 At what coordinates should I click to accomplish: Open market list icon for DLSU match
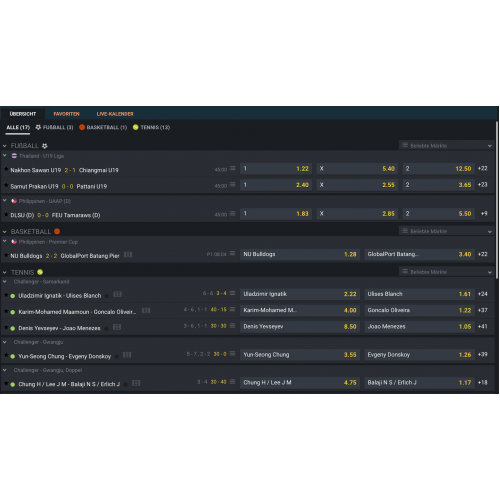pyautogui.click(x=232, y=213)
